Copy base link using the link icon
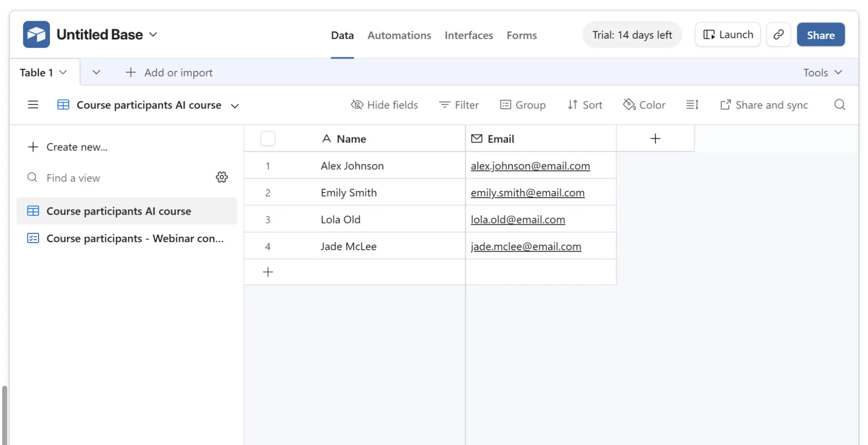The width and height of the screenshot is (868, 445). pos(778,34)
